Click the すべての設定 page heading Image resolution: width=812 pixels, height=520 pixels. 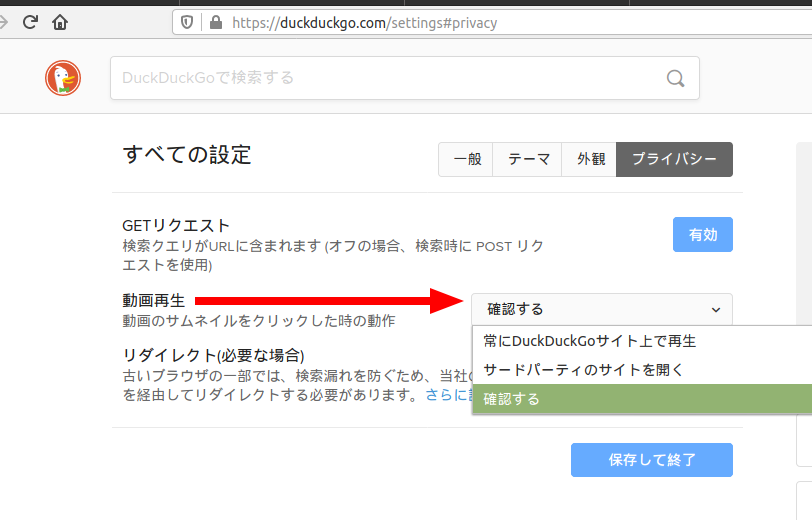[x=187, y=154]
